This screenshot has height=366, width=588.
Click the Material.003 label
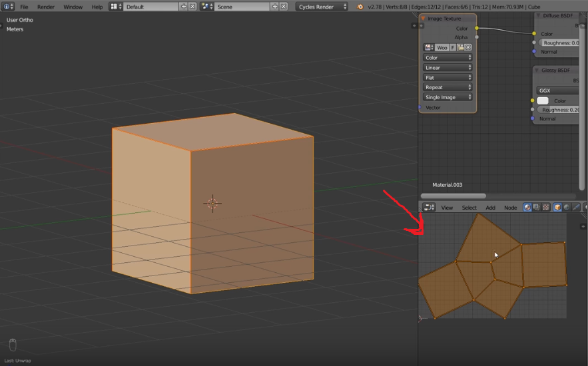[447, 185]
